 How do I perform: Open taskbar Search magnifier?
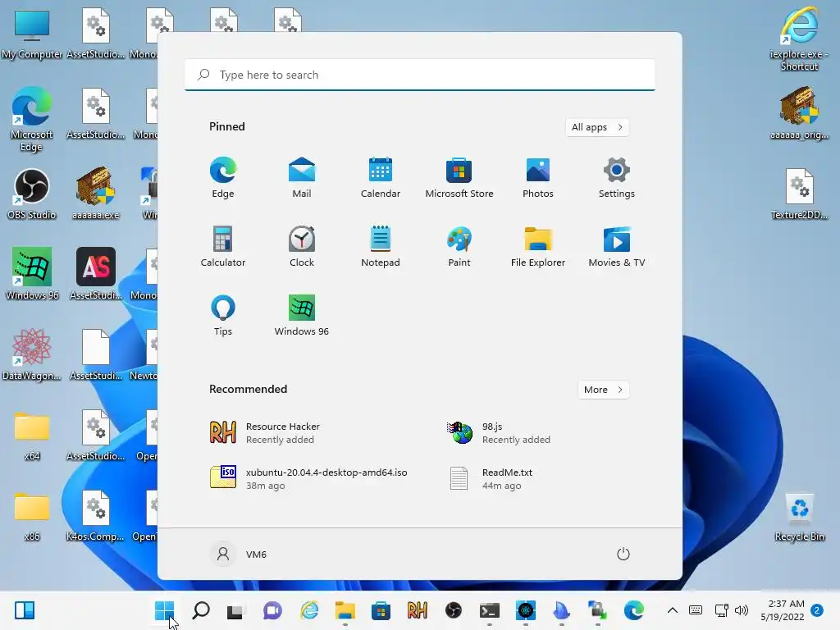[201, 610]
